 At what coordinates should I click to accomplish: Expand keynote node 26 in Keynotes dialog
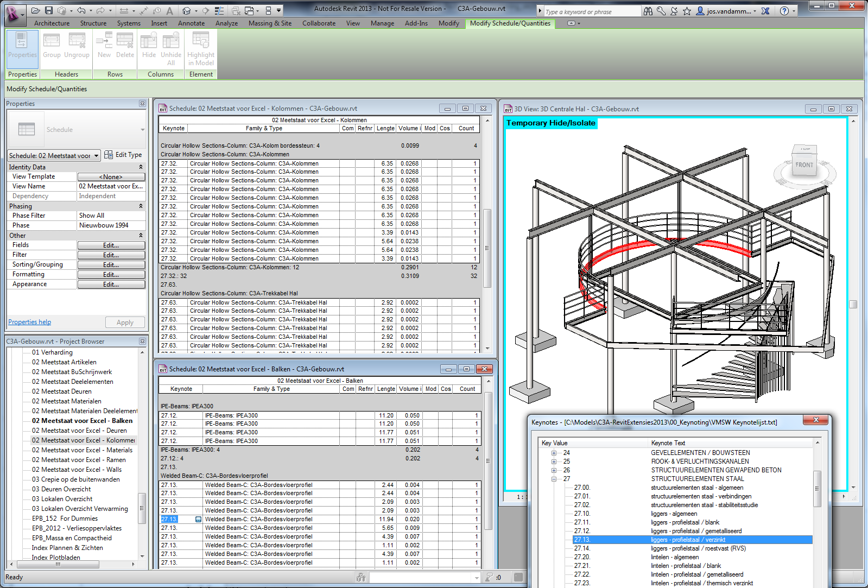554,470
